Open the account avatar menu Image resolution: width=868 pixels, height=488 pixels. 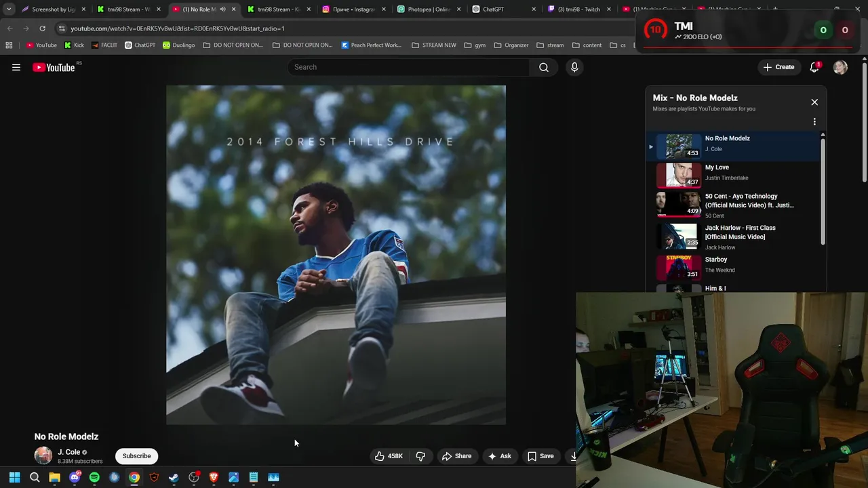coord(840,67)
